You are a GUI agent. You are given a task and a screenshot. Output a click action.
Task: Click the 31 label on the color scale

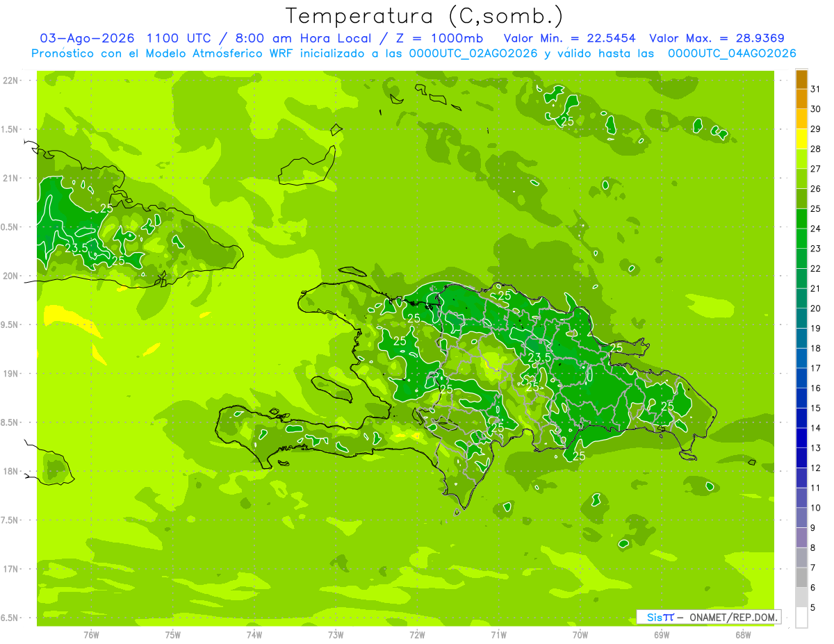coord(815,90)
